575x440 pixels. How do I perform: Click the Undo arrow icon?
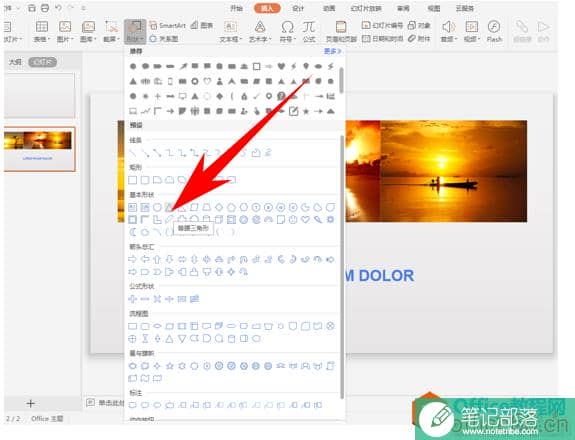pos(58,8)
